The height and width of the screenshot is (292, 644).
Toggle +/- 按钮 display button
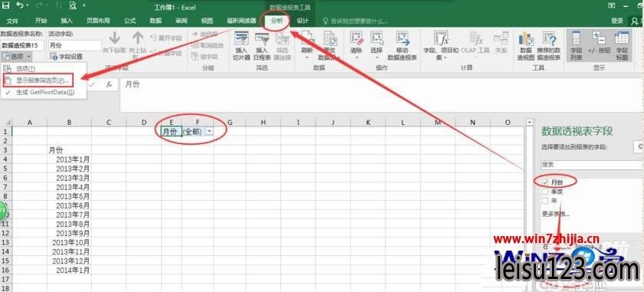click(600, 45)
